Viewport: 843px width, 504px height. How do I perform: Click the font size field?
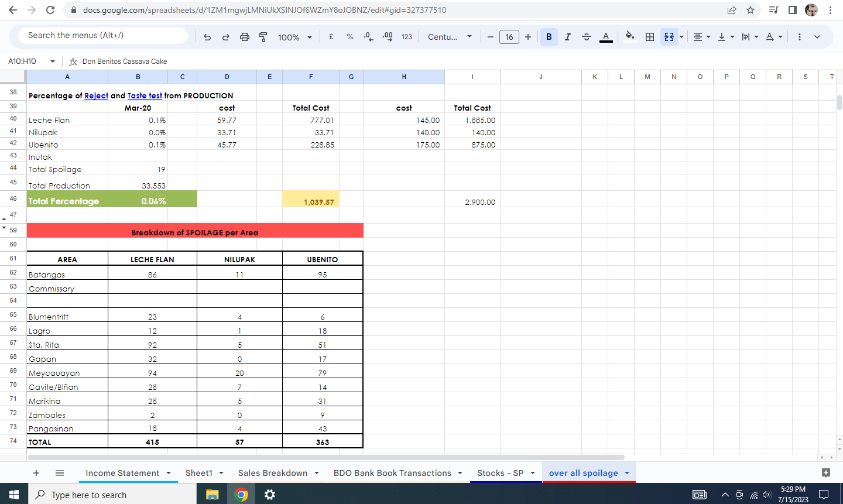[x=509, y=37]
